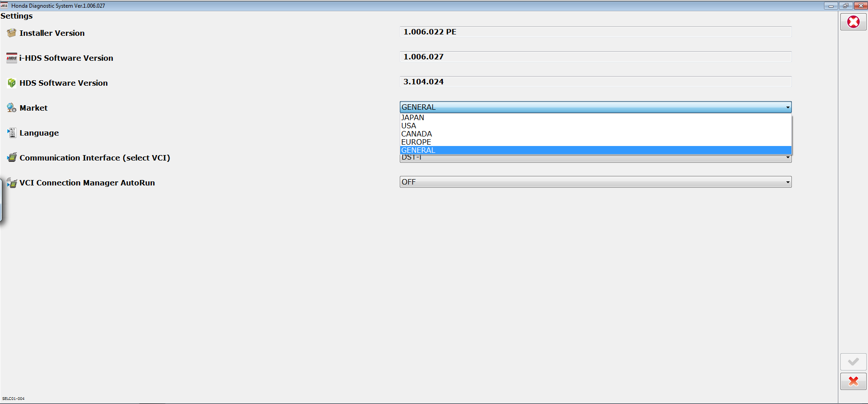Click the Installer Version box icon
Screen dimensions: 868x404
11,33
